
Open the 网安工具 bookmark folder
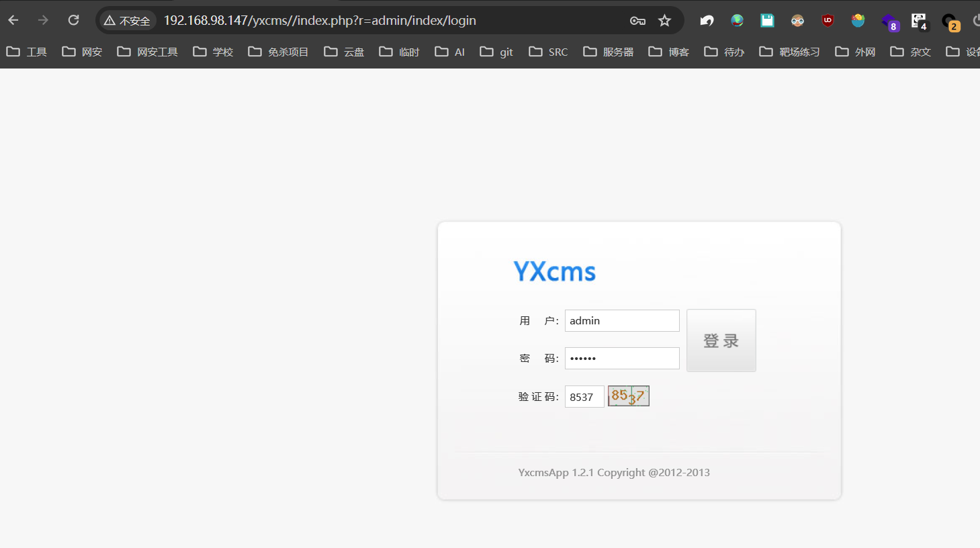[147, 52]
